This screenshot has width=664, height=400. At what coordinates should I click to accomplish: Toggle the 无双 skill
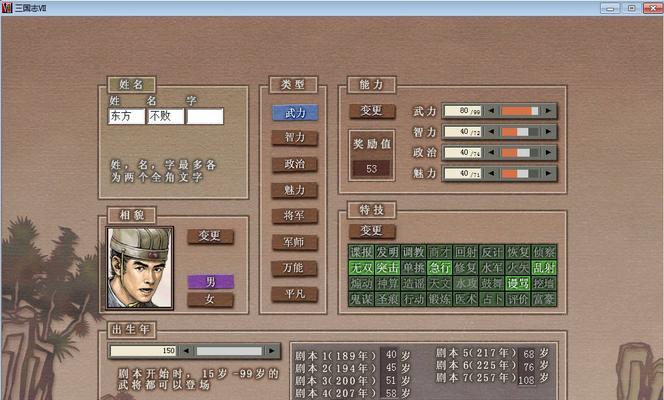point(361,268)
